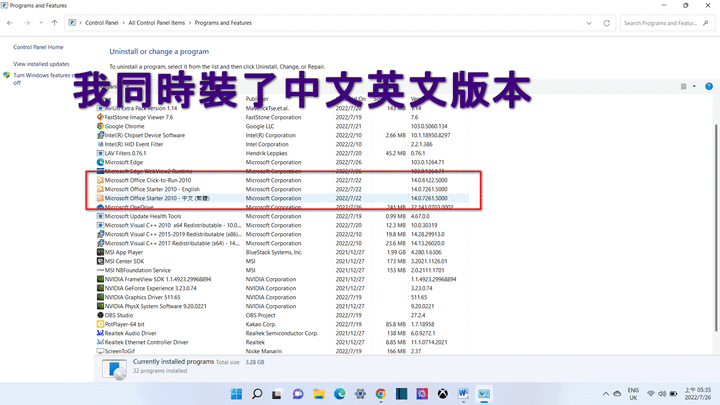Expand chevron after Control Panel breadcrumb
Screen dimensions: 720x405
(x=124, y=22)
